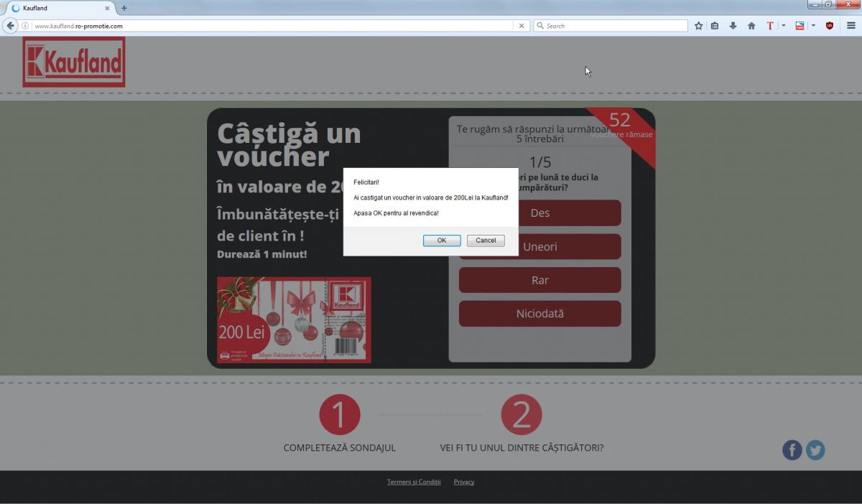Open the bookmarks list icon
Viewport: 862px width, 504px height.
coord(715,26)
